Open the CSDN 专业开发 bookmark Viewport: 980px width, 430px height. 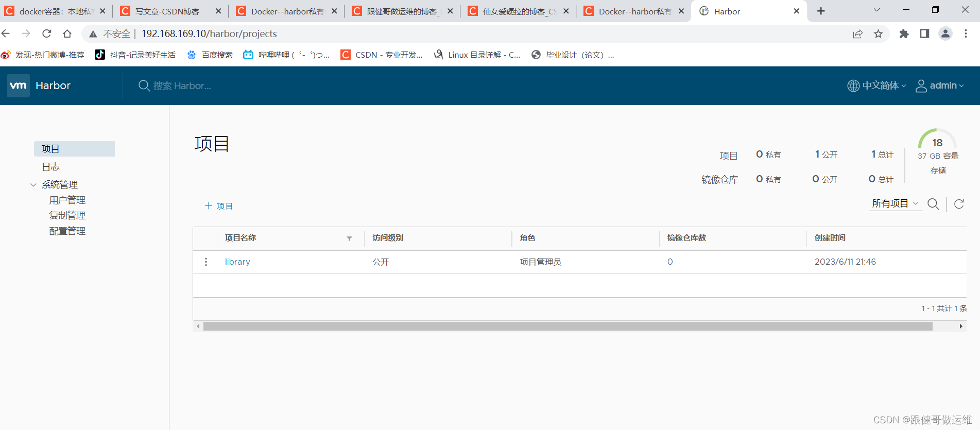click(382, 55)
